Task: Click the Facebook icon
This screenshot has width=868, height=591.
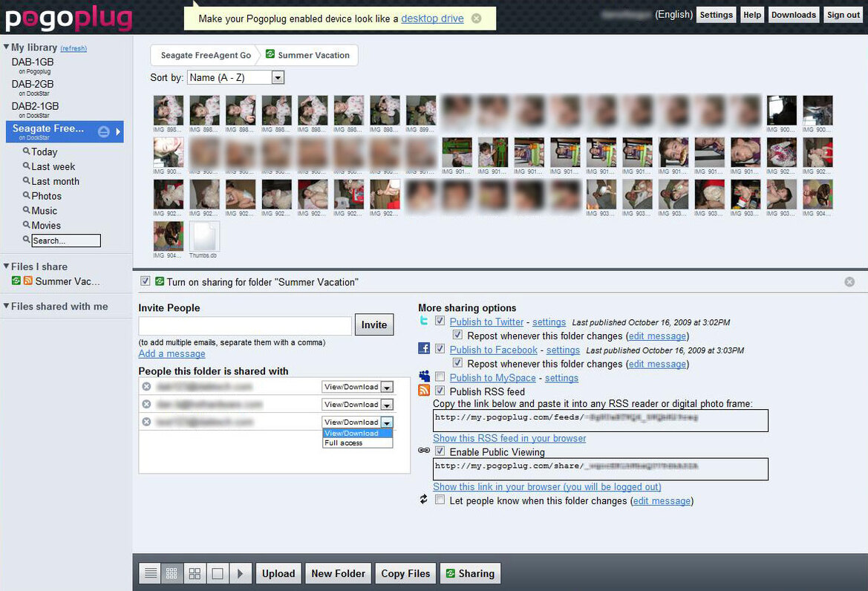Action: 424,348
